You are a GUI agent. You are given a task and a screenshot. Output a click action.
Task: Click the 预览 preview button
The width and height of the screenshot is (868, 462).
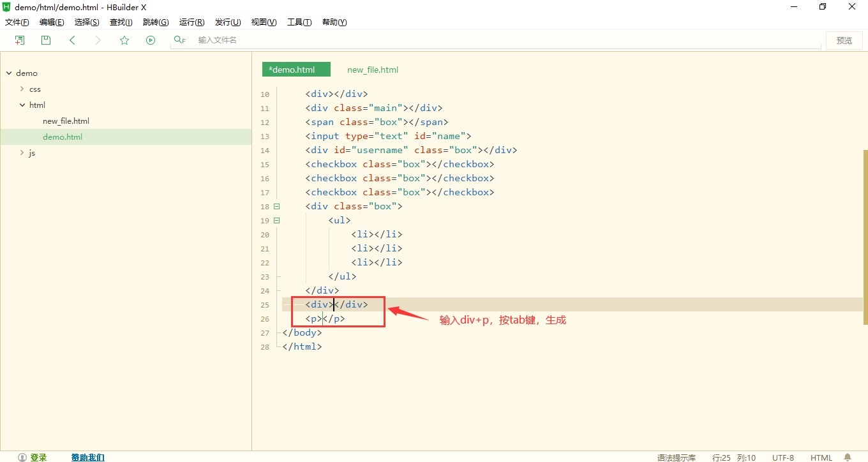844,40
